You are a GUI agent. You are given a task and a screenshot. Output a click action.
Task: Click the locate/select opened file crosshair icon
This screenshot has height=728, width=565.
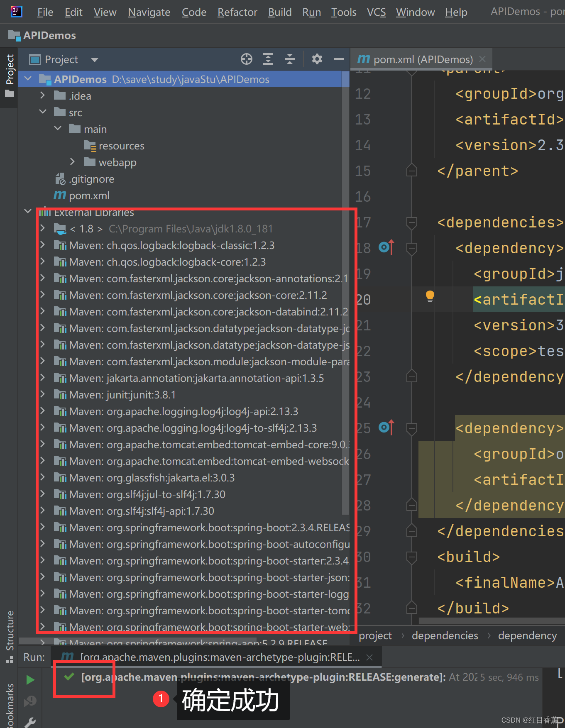tap(247, 59)
